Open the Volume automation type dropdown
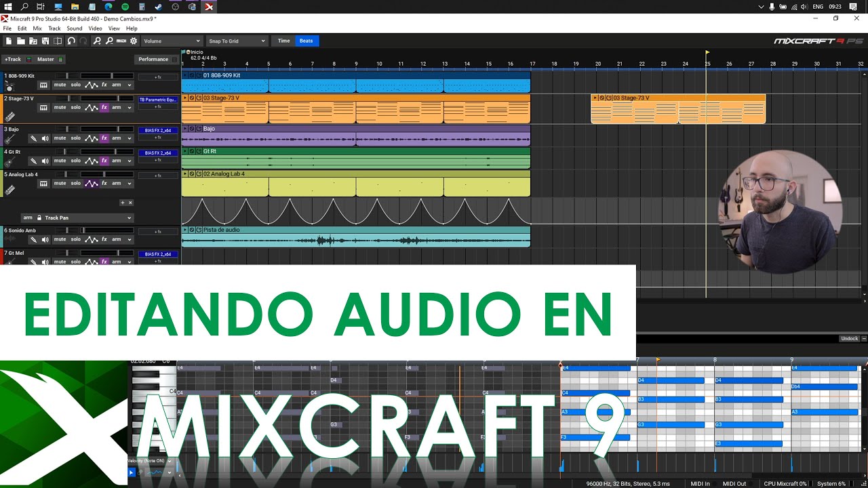Viewport: 868px width, 488px height. click(172, 41)
